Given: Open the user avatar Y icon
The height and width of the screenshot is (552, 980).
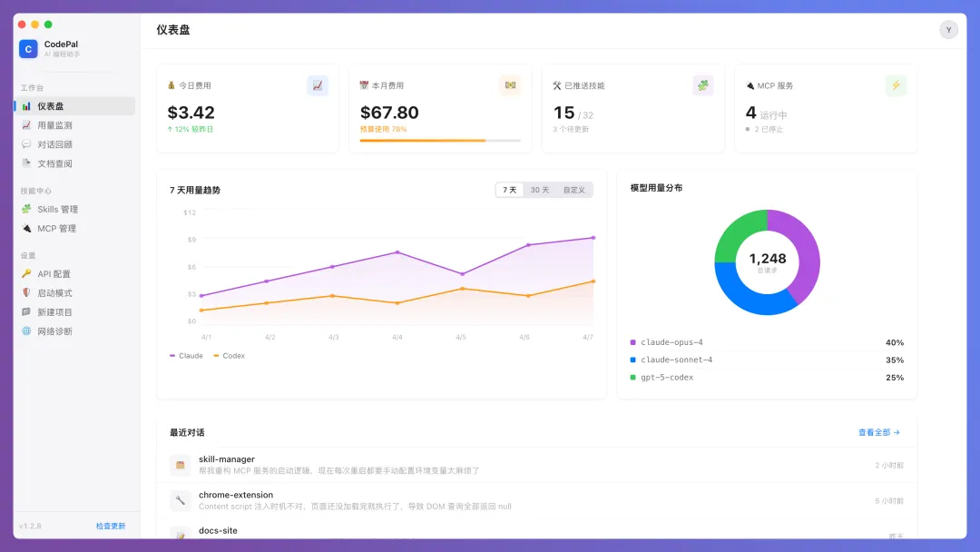Looking at the screenshot, I should 948,30.
